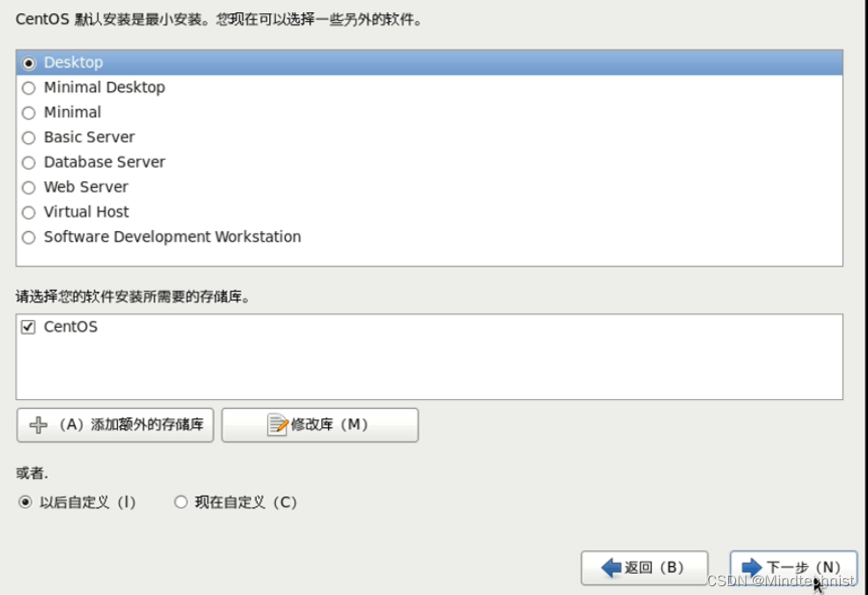The height and width of the screenshot is (595, 868).
Task: Select 现在自定义 (C) radio button
Action: point(181,502)
